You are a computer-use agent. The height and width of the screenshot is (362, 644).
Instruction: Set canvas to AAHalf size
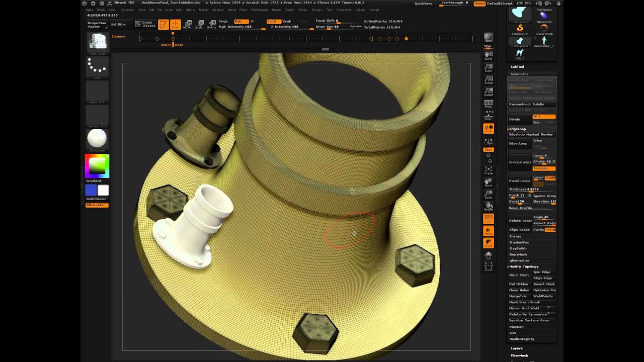point(488,92)
